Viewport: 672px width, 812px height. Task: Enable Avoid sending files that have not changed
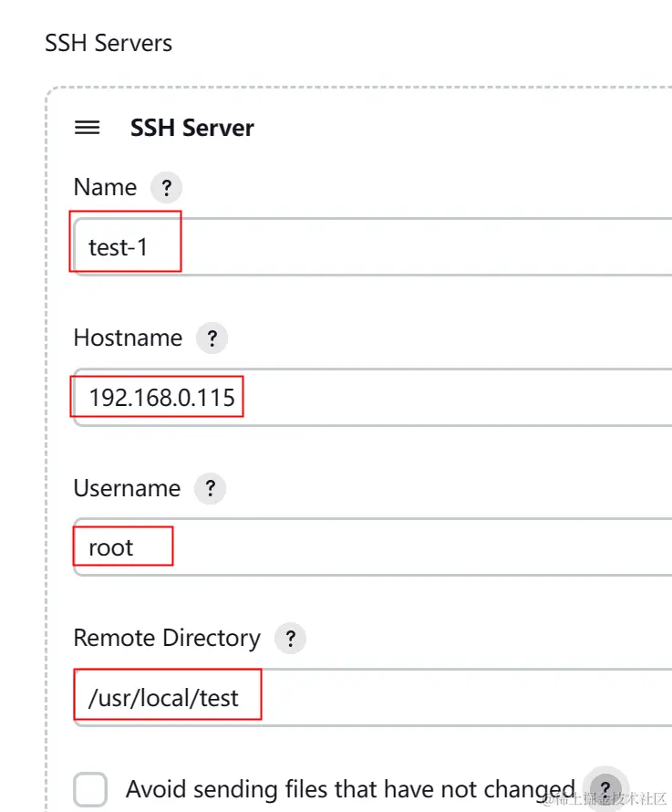pos(90,789)
